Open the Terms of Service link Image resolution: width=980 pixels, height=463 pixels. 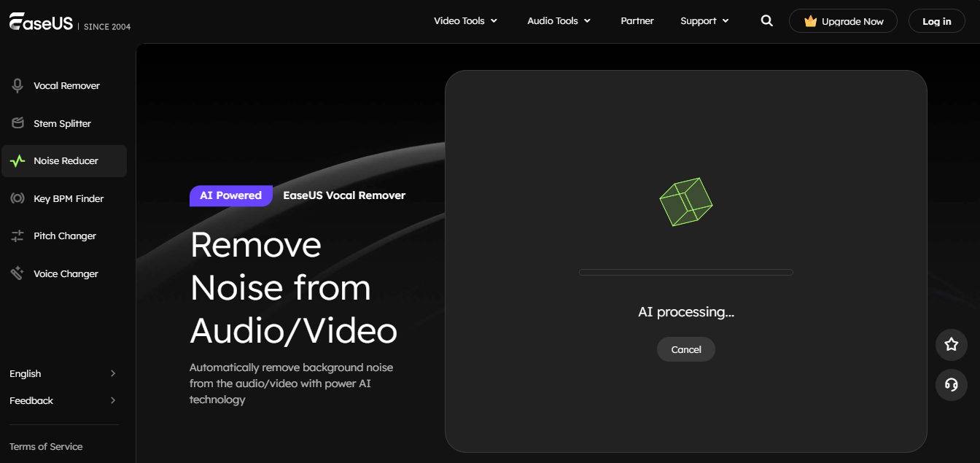pos(46,446)
